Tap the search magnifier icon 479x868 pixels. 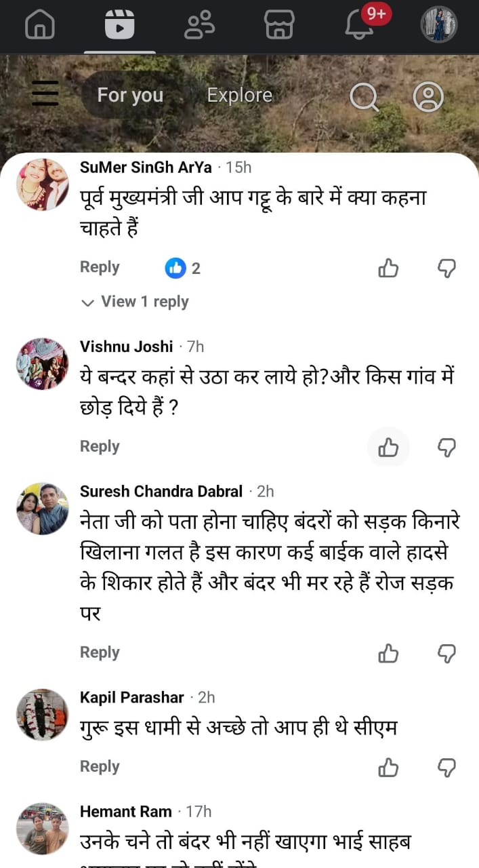(364, 97)
